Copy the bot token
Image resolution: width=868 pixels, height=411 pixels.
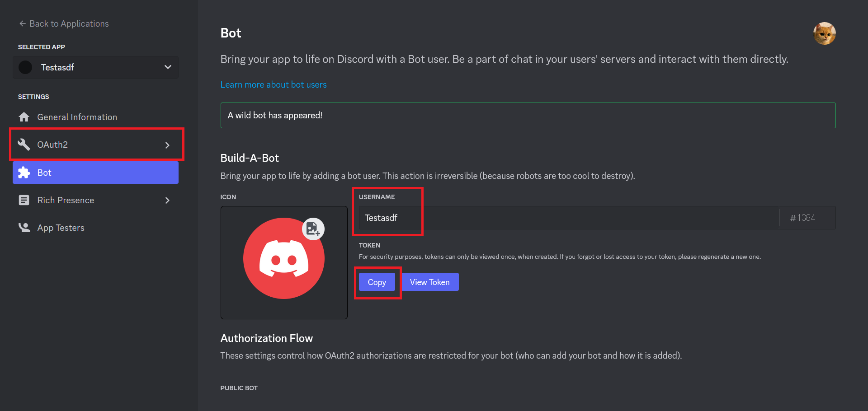pyautogui.click(x=377, y=282)
